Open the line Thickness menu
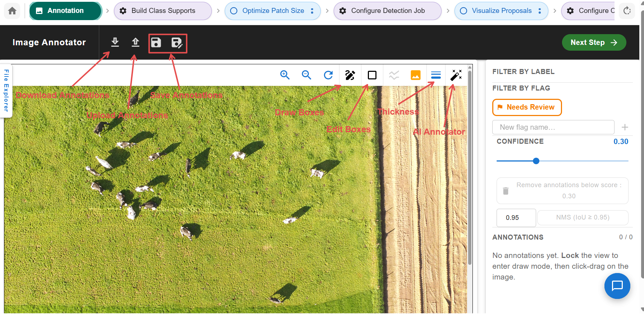 click(x=436, y=75)
